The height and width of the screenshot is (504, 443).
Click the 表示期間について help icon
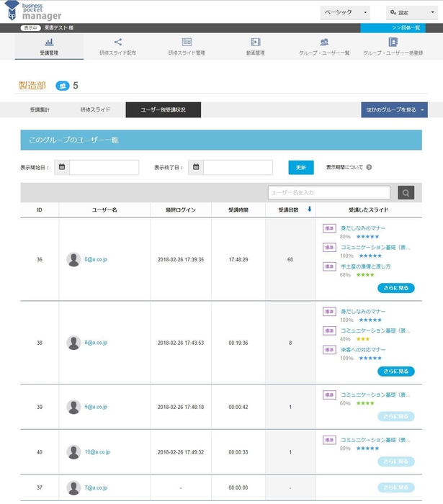[369, 167]
